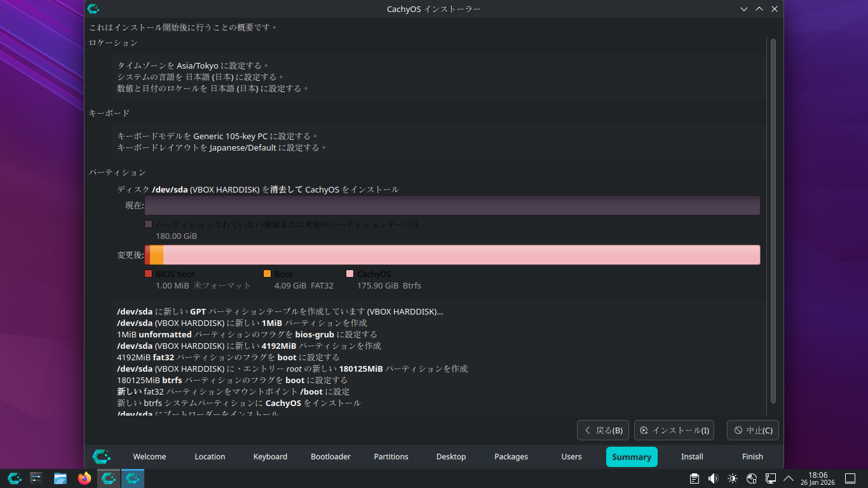
Task: Click the orange Boot legend swatch
Action: click(267, 274)
